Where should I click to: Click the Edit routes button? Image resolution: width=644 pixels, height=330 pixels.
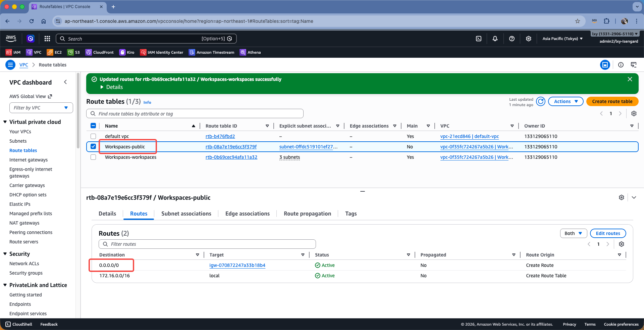pyautogui.click(x=608, y=233)
